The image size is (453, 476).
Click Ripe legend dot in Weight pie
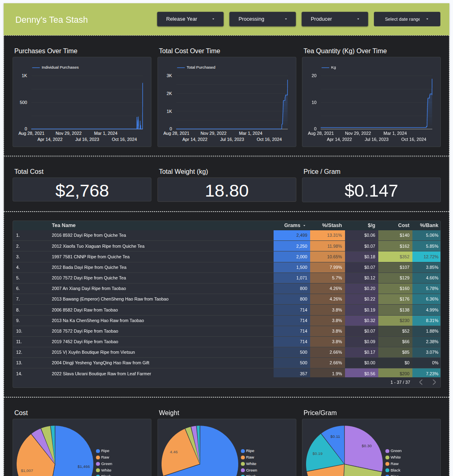pos(243,451)
